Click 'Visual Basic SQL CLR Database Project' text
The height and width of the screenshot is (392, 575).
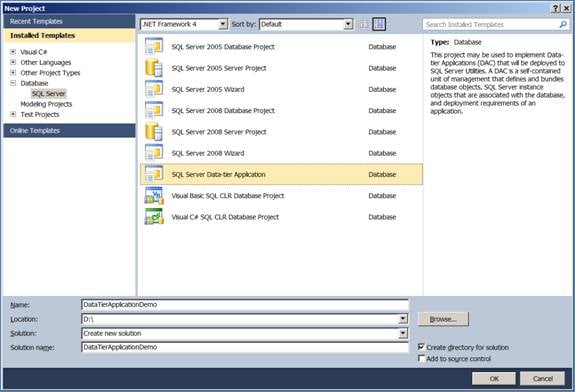(228, 195)
